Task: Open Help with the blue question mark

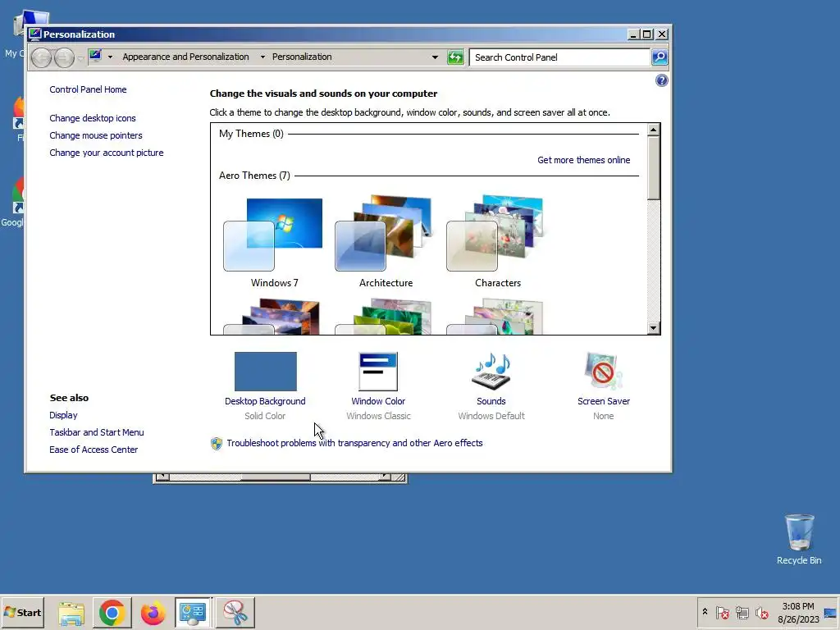Action: pos(662,80)
